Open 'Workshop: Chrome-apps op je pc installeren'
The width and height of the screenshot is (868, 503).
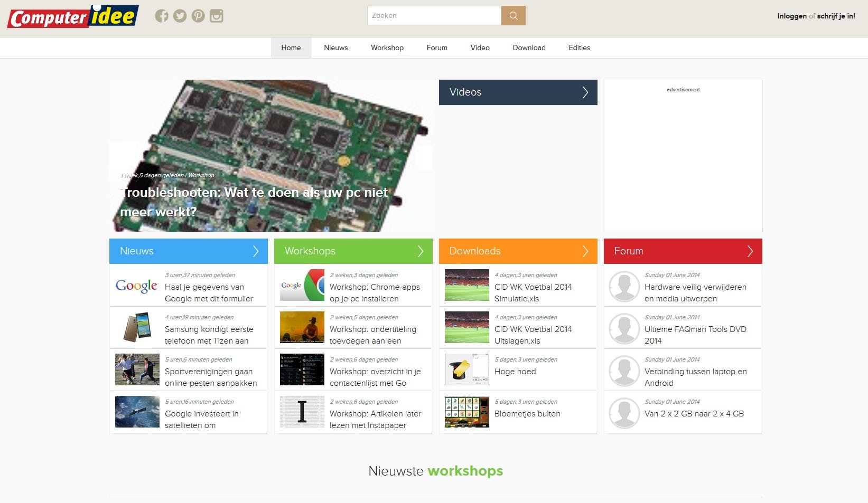coord(375,293)
